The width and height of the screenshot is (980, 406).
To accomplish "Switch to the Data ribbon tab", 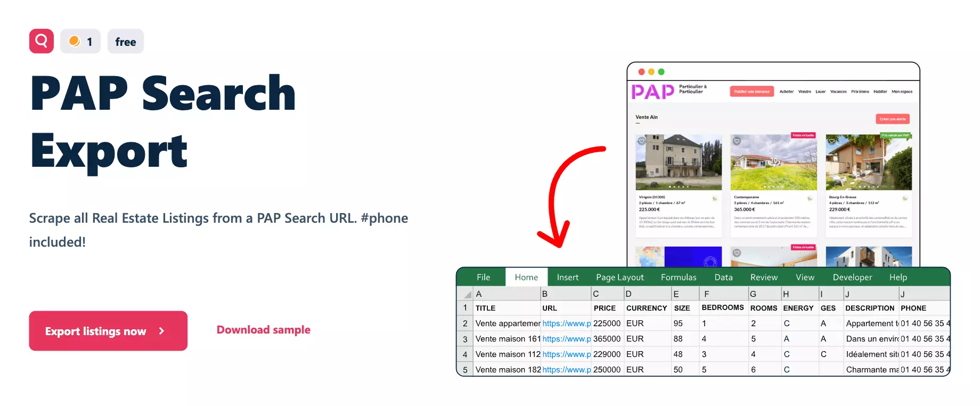I will (723, 277).
